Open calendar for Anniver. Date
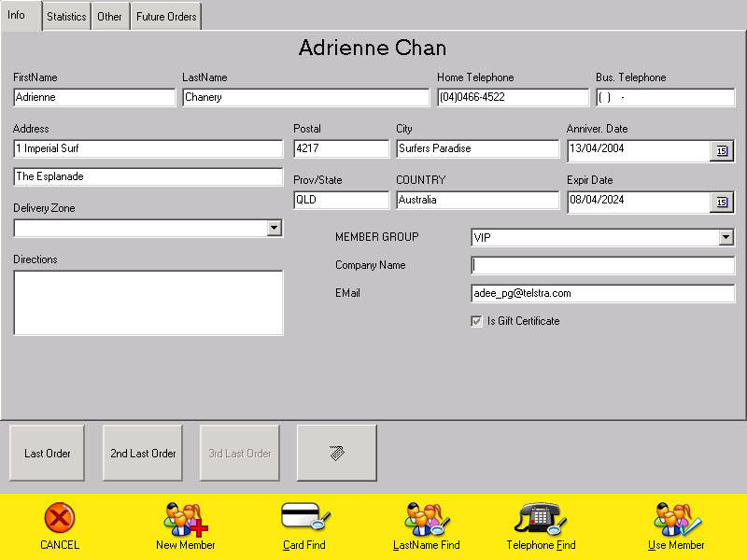The height and width of the screenshot is (560, 747). [x=722, y=151]
